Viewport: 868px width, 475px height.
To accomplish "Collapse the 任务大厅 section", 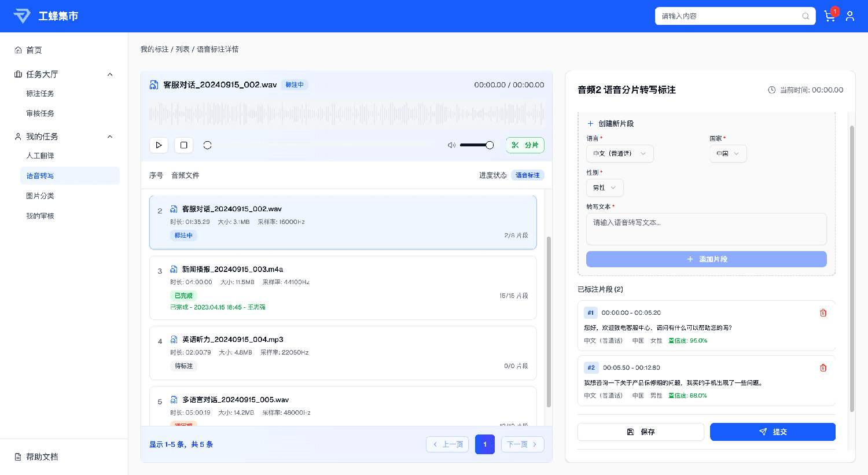I will pos(109,74).
